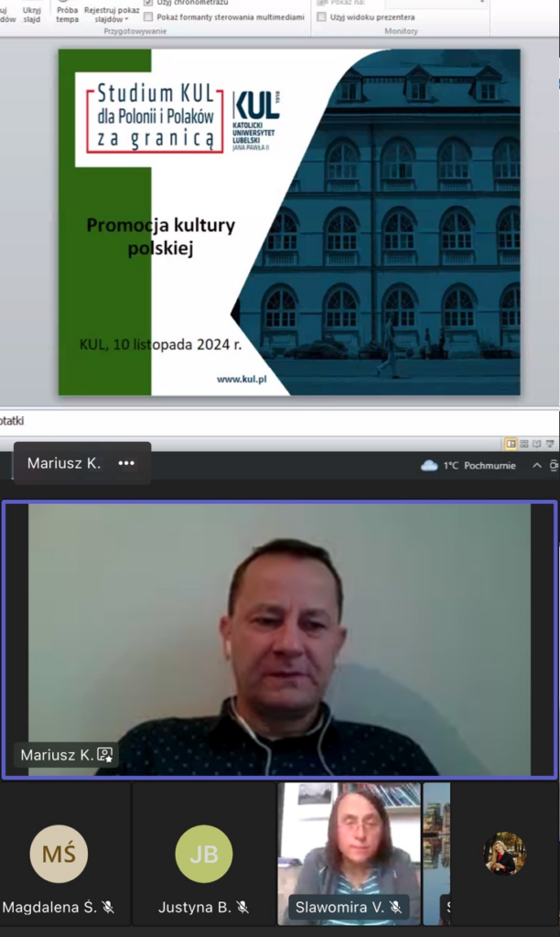This screenshot has width=560, height=937.
Task: Click the KUL university logo on slide
Action: tap(256, 120)
